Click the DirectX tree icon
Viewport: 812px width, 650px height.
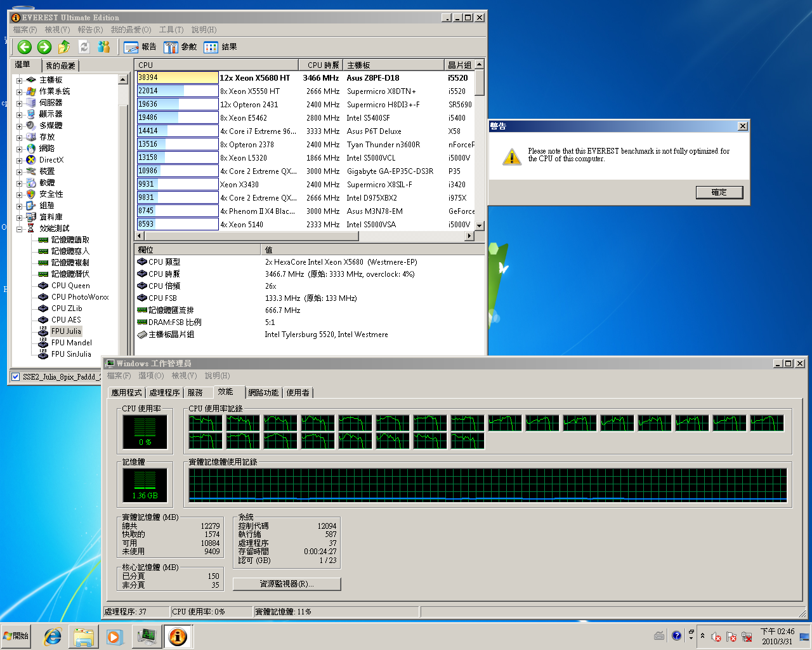[x=31, y=160]
